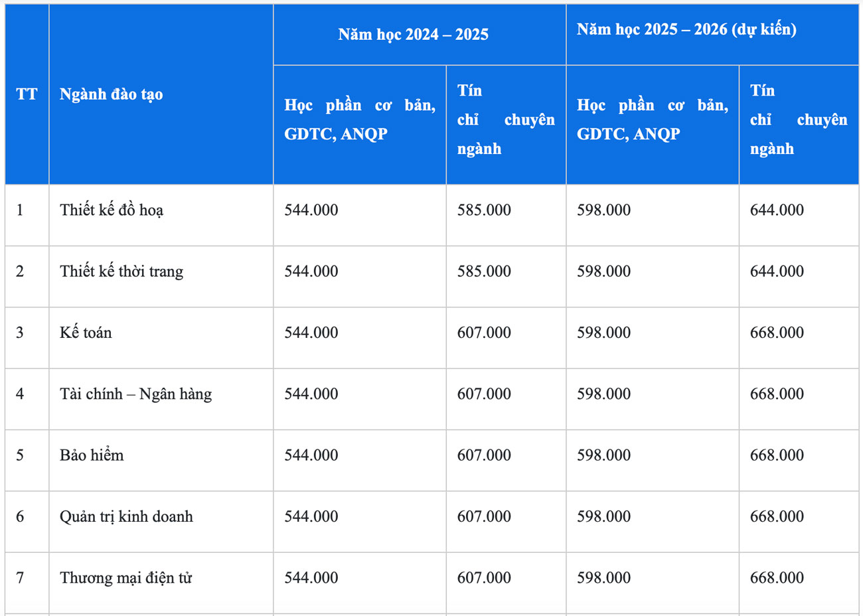The width and height of the screenshot is (863, 616).
Task: Click 598.000 in the Thiết kế thời trang row
Action: pyautogui.click(x=604, y=271)
